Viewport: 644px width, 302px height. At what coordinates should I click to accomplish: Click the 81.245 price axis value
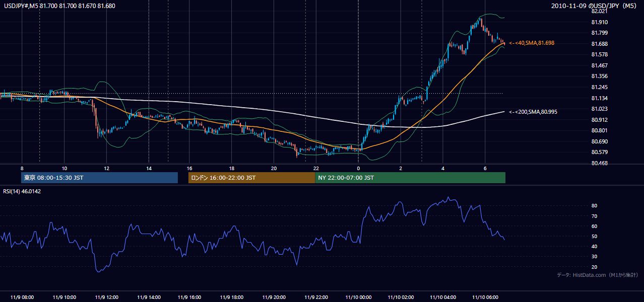pyautogui.click(x=600, y=87)
